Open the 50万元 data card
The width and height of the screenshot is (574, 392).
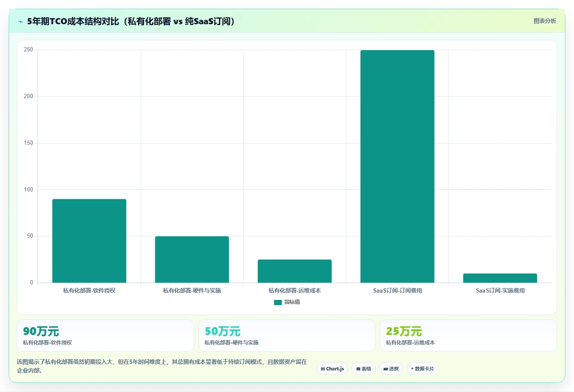click(x=287, y=335)
